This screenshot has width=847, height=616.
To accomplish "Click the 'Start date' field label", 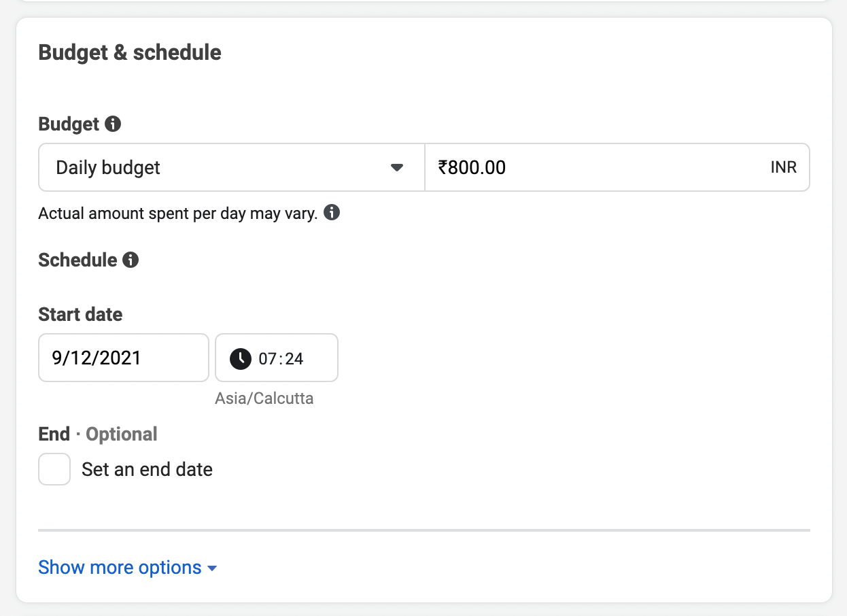I will point(80,315).
